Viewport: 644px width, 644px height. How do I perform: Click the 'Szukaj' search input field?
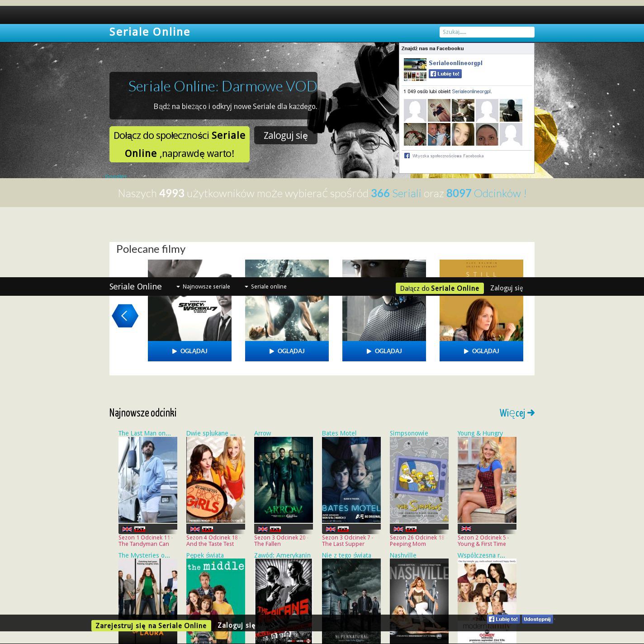487,32
